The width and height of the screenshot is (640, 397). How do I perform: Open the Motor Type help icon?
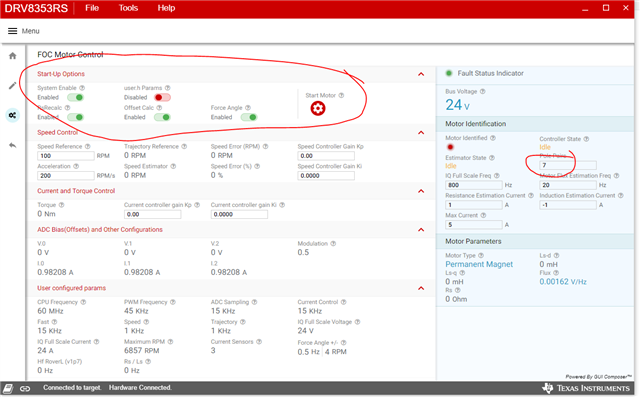pos(481,255)
